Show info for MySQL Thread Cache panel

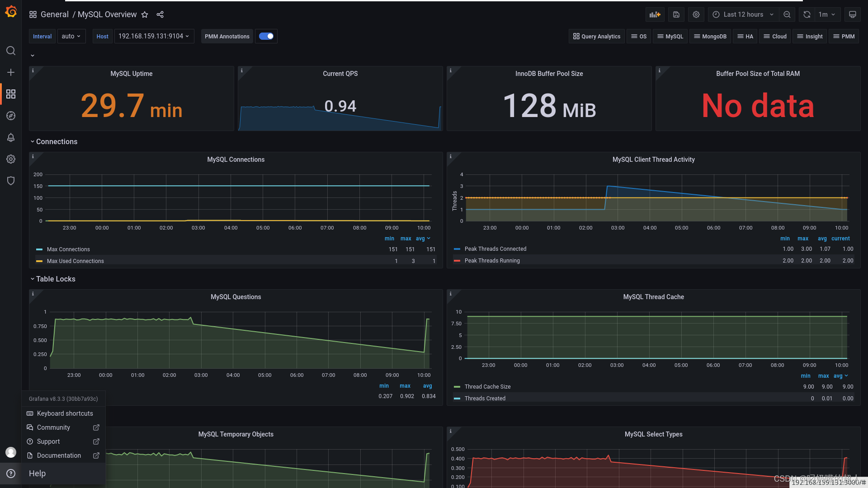pyautogui.click(x=450, y=294)
